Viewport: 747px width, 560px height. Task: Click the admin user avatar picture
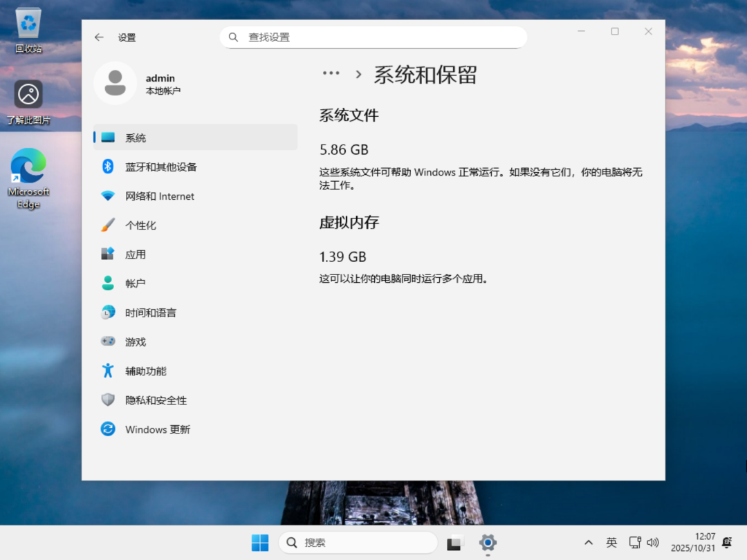click(x=116, y=84)
